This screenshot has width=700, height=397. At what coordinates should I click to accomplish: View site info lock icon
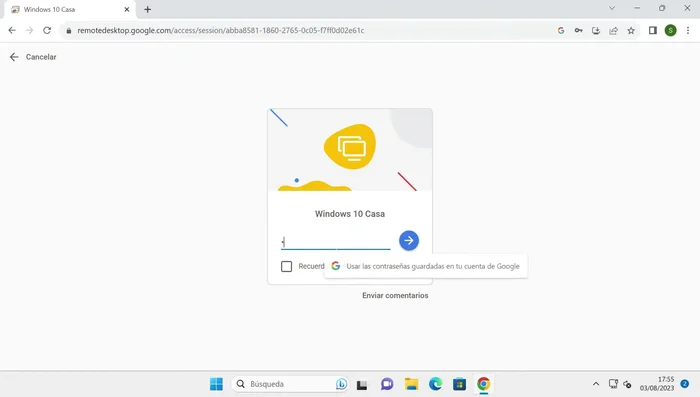point(69,30)
